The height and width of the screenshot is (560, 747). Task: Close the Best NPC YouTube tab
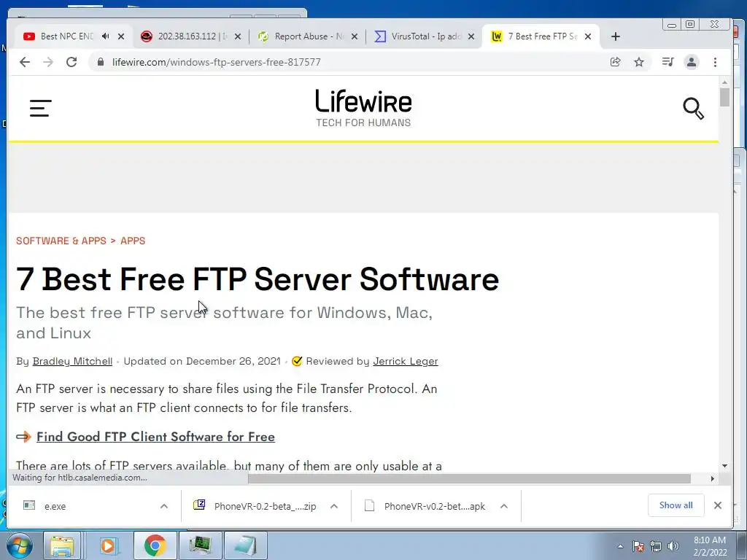pyautogui.click(x=121, y=36)
